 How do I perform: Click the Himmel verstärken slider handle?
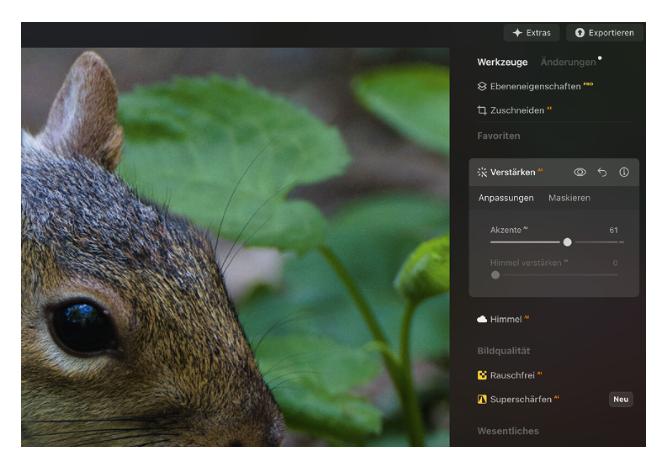pos(495,275)
